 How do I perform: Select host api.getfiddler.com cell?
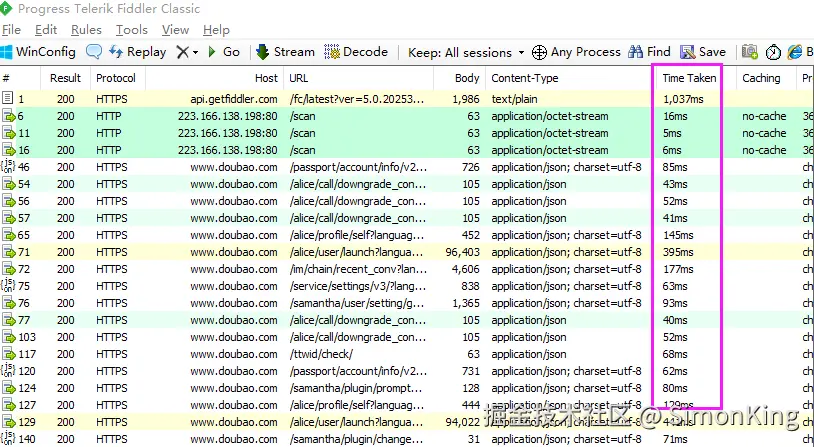[234, 99]
